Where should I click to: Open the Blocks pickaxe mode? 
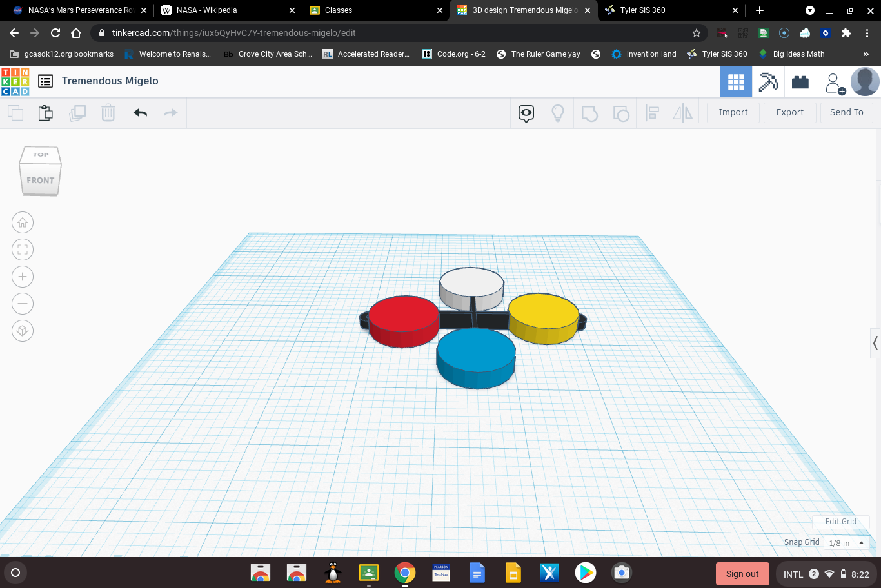[x=768, y=82]
